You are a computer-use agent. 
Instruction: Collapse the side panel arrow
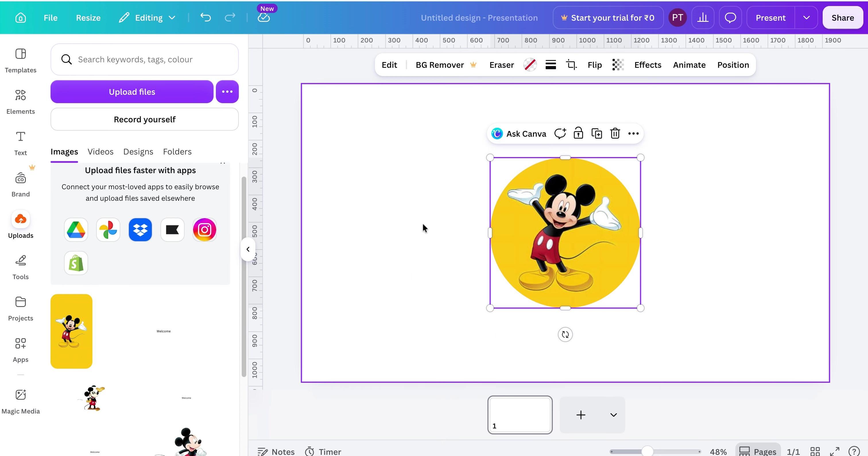(248, 249)
